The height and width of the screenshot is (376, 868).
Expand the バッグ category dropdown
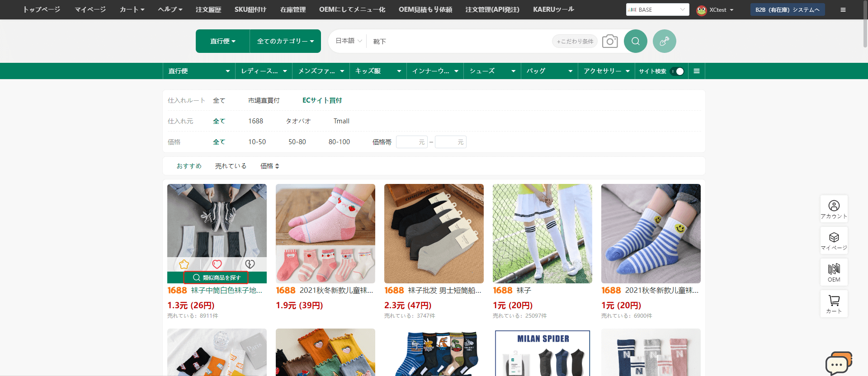coord(549,71)
